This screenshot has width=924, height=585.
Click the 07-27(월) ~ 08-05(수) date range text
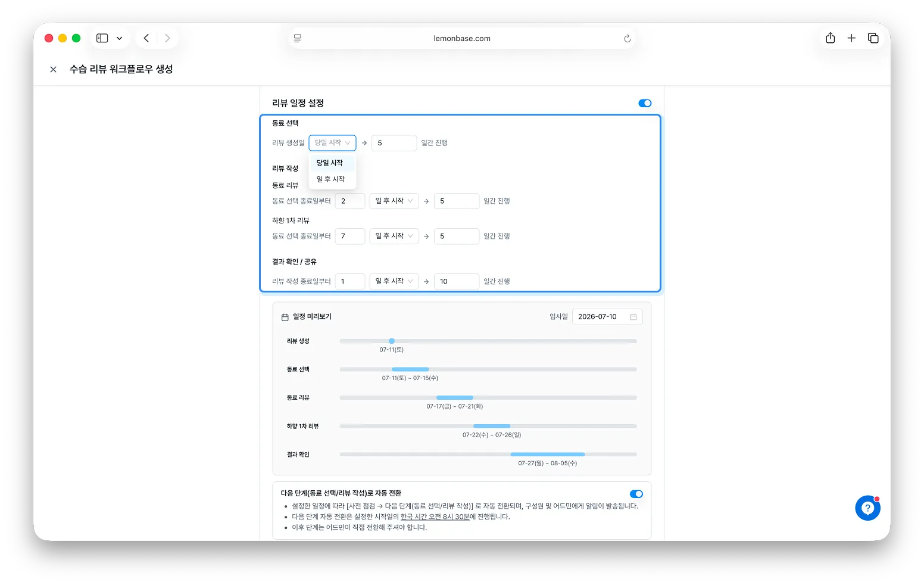(x=548, y=463)
